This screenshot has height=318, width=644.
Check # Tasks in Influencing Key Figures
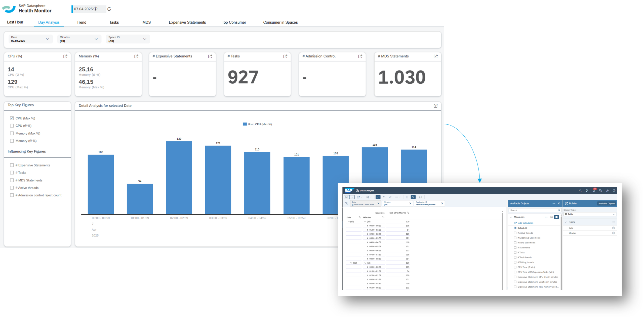point(12,173)
